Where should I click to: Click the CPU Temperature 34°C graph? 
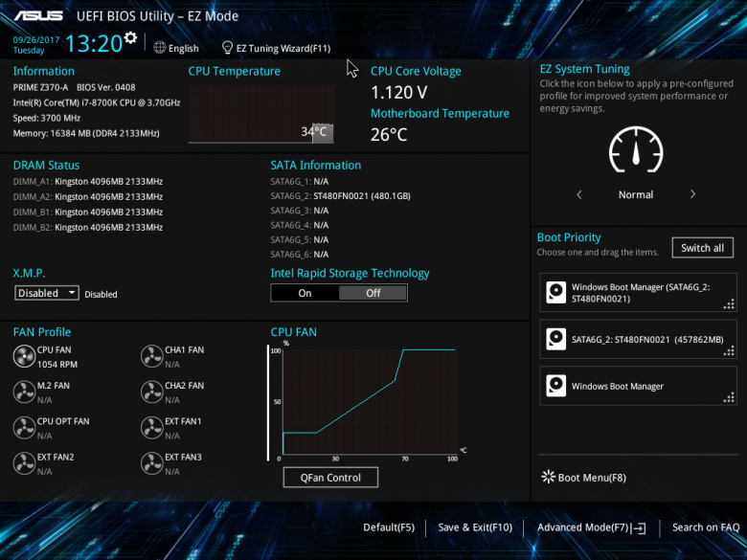coord(261,114)
